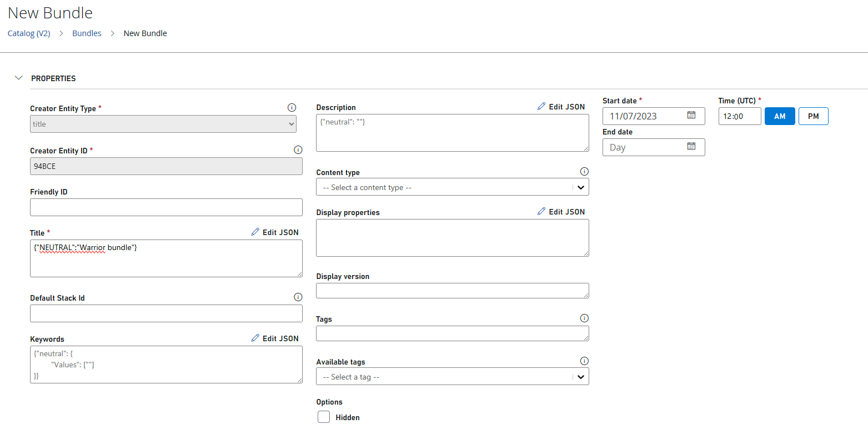Click Edit JSON for Display properties
The height and width of the screenshot is (434, 868).
pyautogui.click(x=561, y=212)
